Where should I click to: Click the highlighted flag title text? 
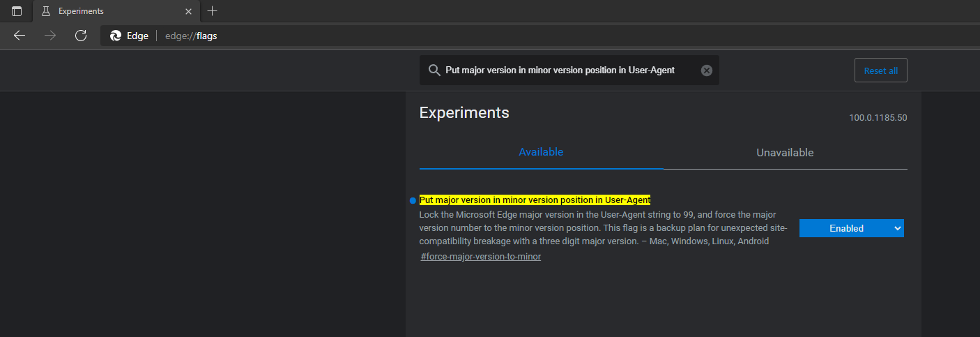(x=535, y=200)
